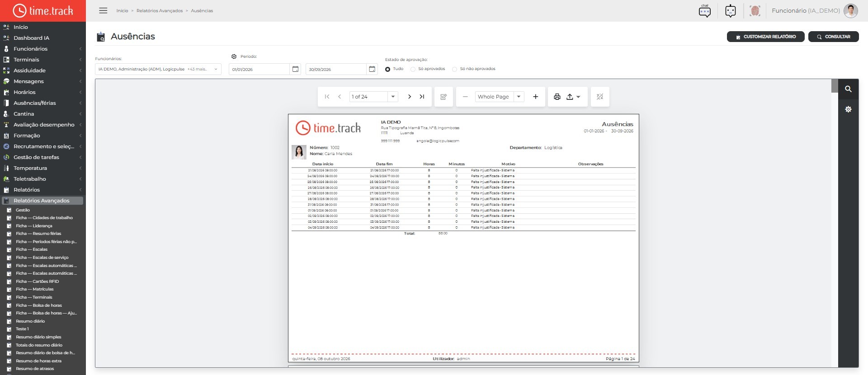Click the CUSTOMIZAR RELATÓRIO button
This screenshot has height=375, width=868.
tap(765, 37)
